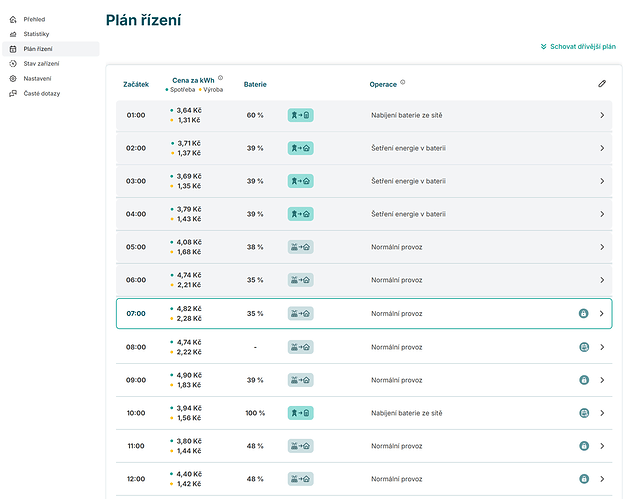Click info icon next to Cena za kWh
Screen dimensions: 627x499
(220, 78)
